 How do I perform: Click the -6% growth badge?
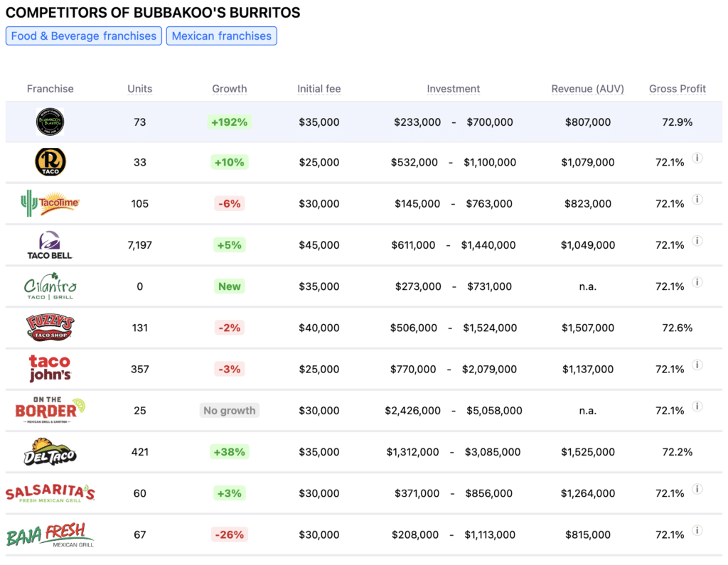pos(230,203)
